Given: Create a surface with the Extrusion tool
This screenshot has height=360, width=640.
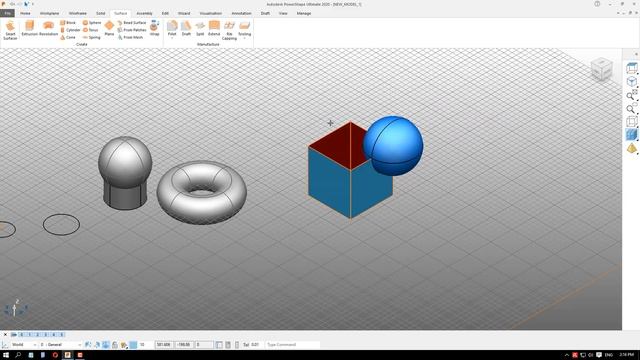Looking at the screenshot, I should [x=29, y=29].
